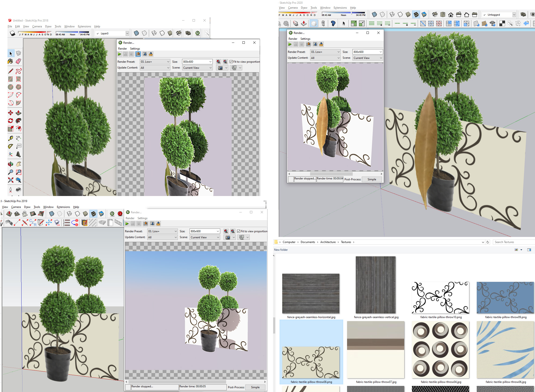Click the CLR tool icon in SketchUp 2019 toolbar
Viewport: 535px width, 392px height.
coord(33,223)
